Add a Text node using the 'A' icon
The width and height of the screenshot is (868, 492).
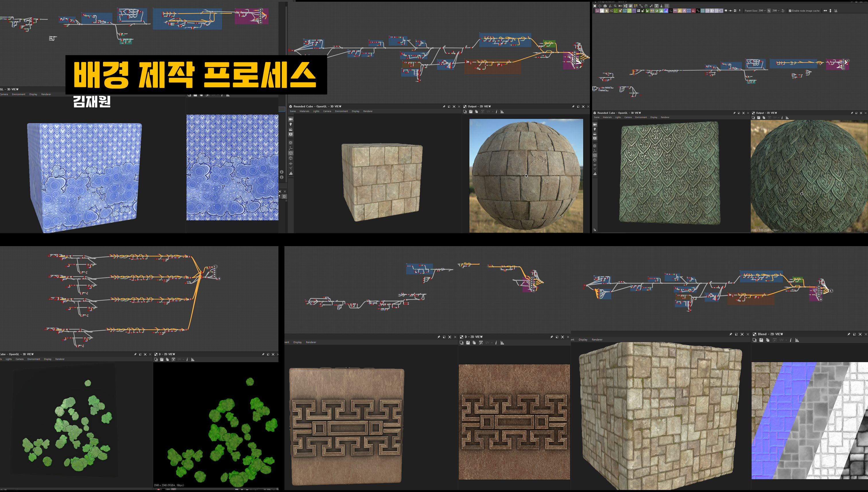[684, 11]
